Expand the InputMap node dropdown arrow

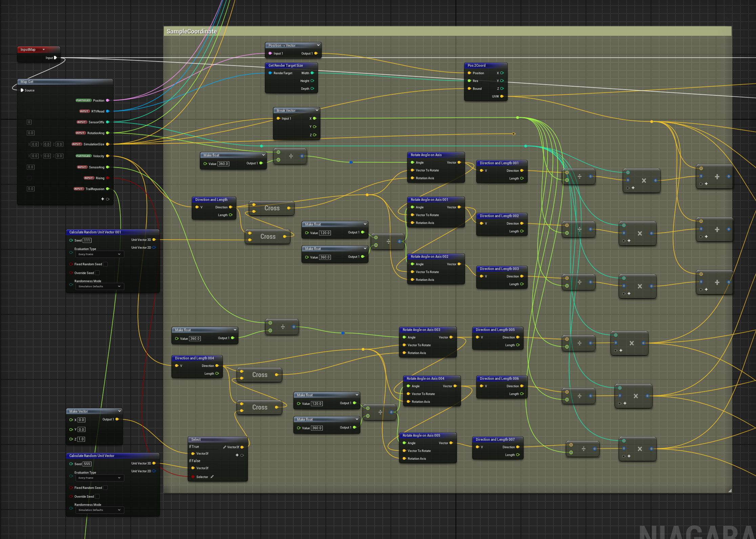click(44, 50)
